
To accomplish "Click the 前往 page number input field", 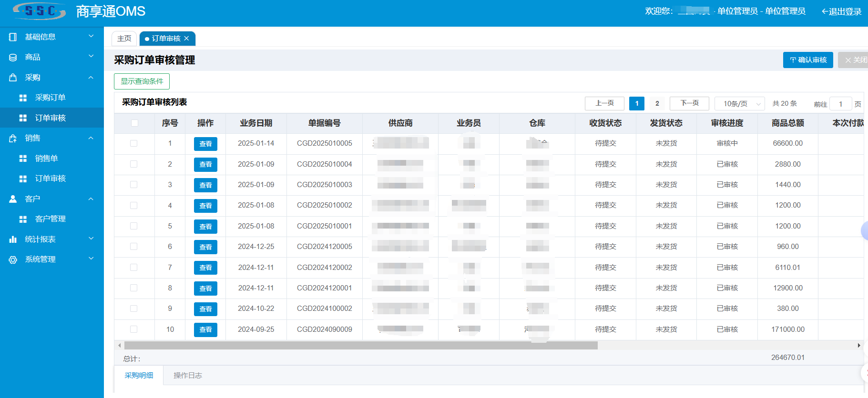I will 840,104.
